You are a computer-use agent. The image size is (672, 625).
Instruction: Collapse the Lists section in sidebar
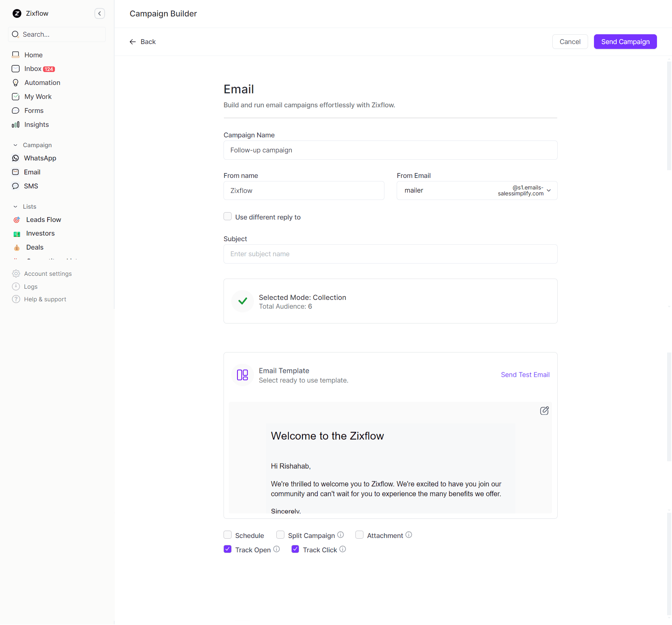coord(15,207)
